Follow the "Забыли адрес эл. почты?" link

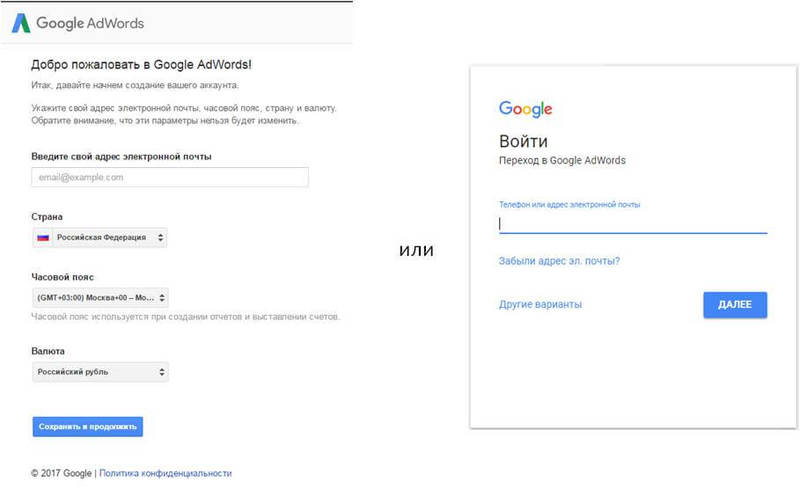tap(559, 262)
